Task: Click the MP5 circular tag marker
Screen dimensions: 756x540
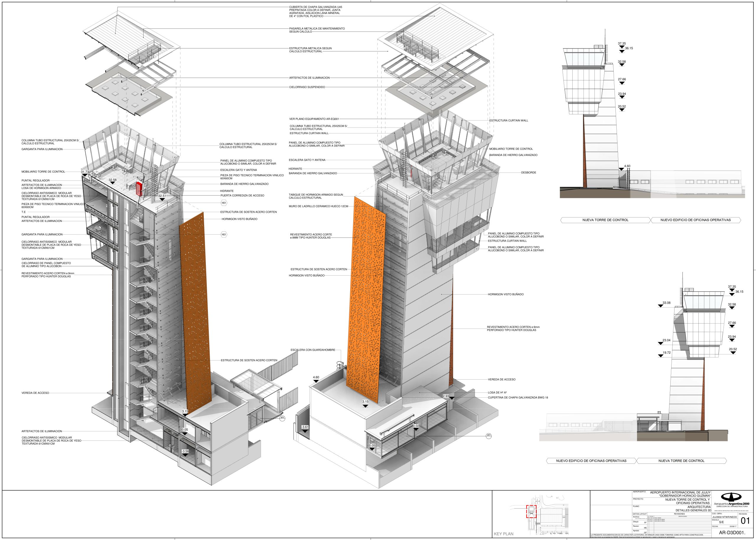Action: click(488, 436)
